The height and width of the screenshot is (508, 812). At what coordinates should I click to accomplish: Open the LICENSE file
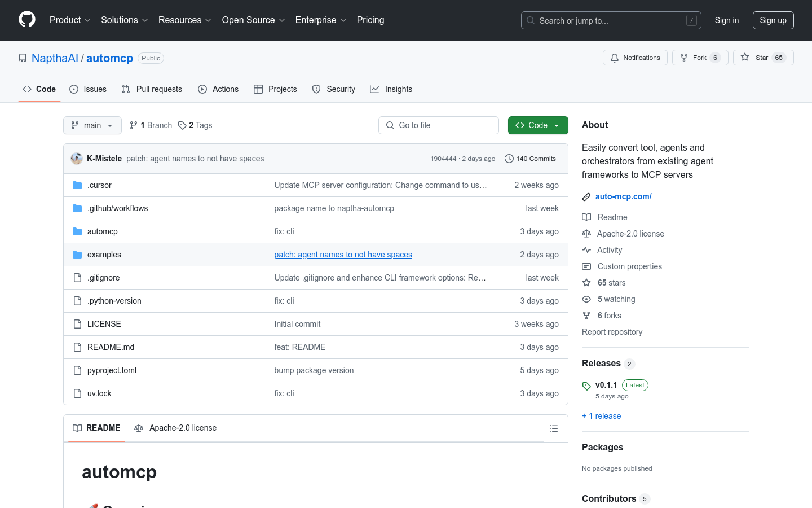104,324
